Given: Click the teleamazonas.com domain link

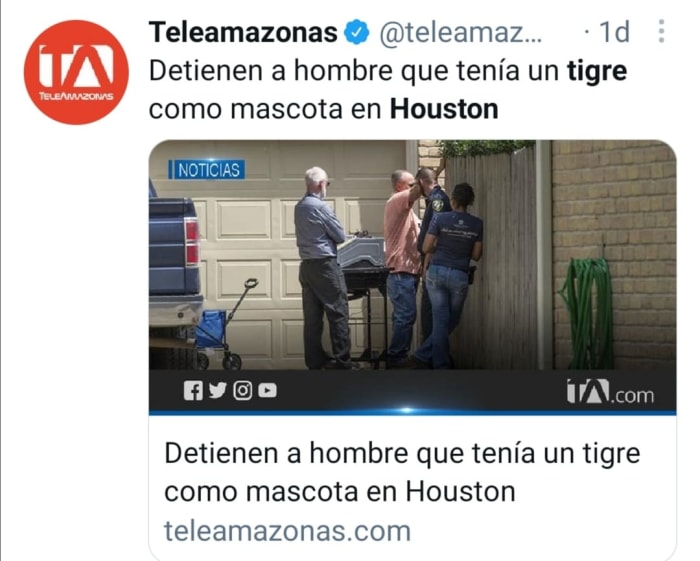Looking at the screenshot, I should coord(288,531).
